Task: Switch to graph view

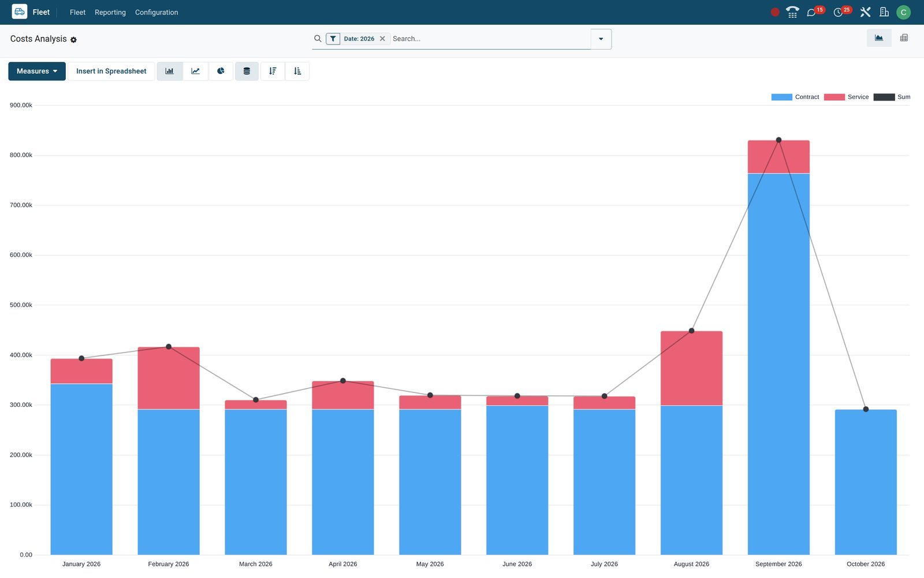Action: tap(879, 38)
